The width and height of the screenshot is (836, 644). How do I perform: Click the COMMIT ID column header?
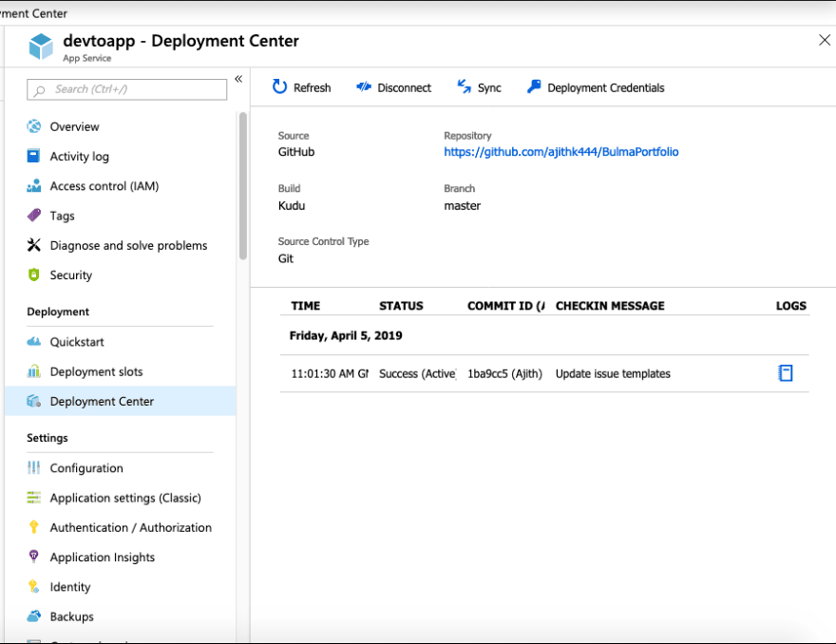pyautogui.click(x=506, y=306)
